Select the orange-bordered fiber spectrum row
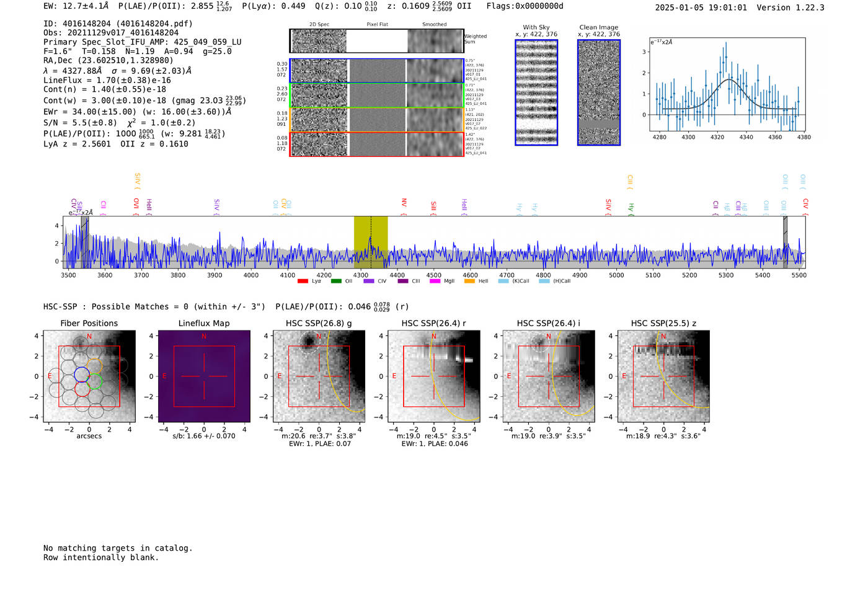 point(376,120)
